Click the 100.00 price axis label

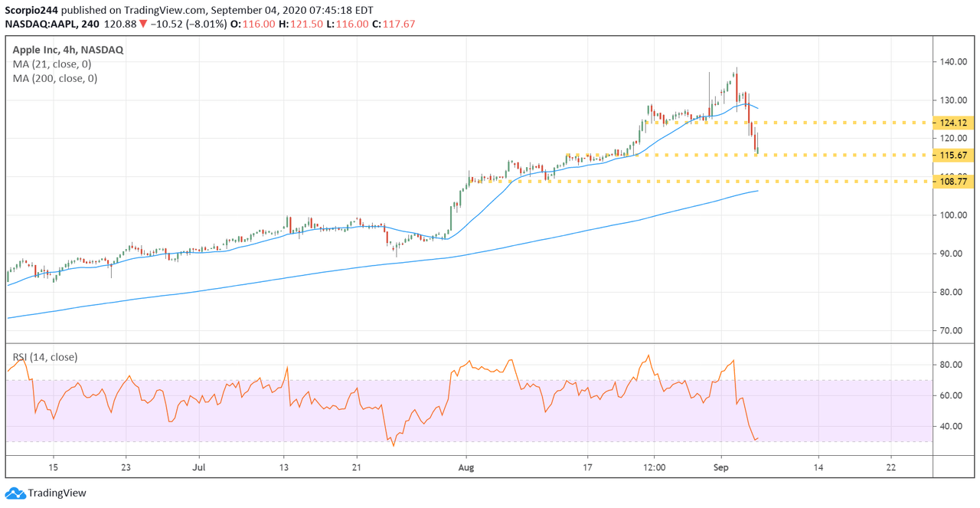coord(953,215)
